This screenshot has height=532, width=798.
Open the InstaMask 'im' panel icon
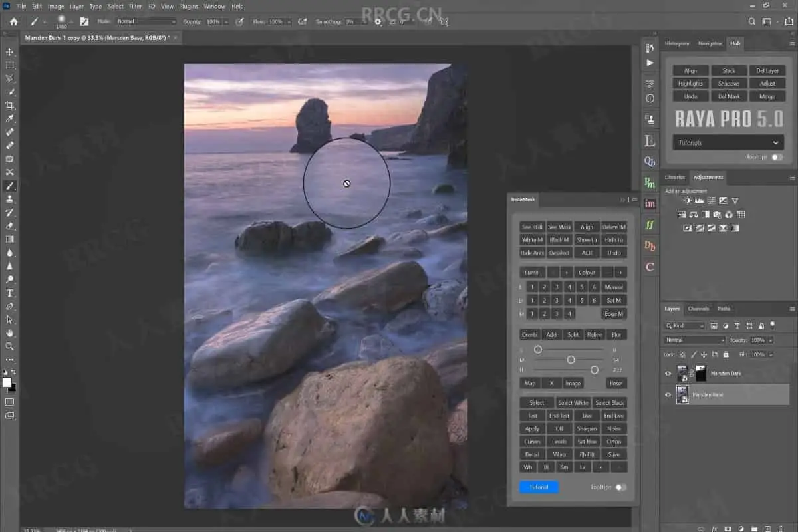tap(650, 204)
